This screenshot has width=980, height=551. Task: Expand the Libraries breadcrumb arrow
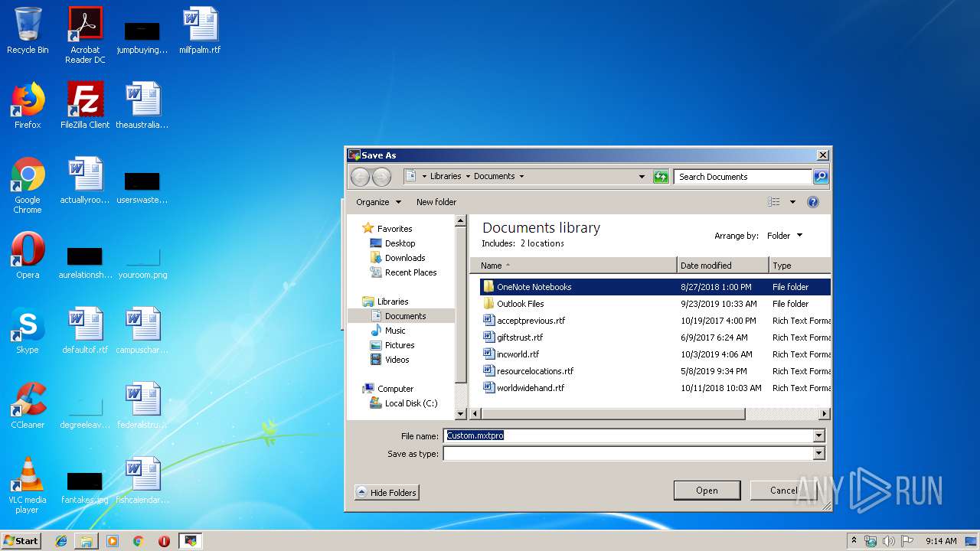[468, 177]
